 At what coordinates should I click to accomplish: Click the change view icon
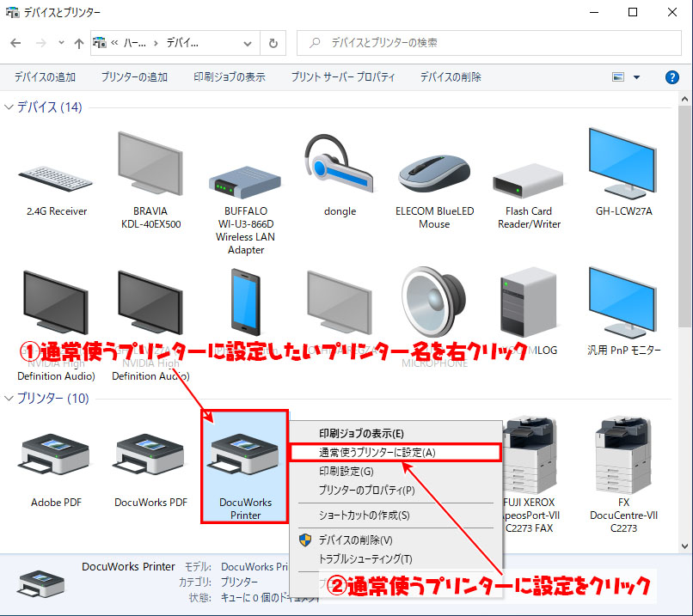[618, 77]
